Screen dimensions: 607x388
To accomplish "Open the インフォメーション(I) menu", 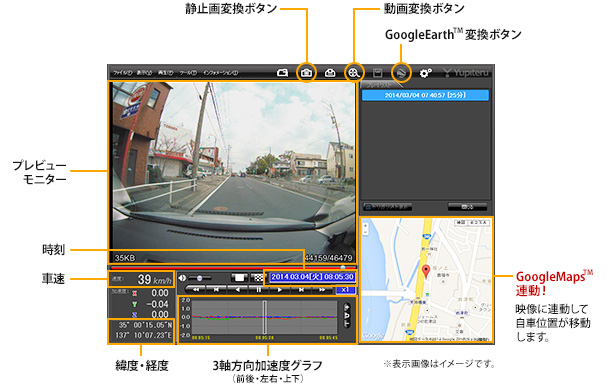I will coord(221,73).
